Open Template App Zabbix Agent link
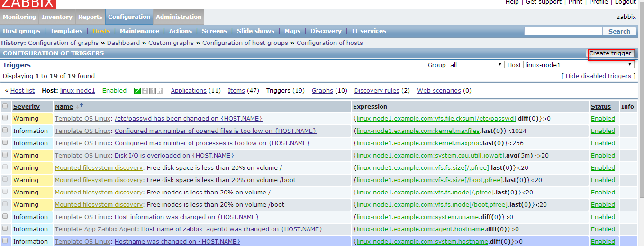 coord(96,229)
